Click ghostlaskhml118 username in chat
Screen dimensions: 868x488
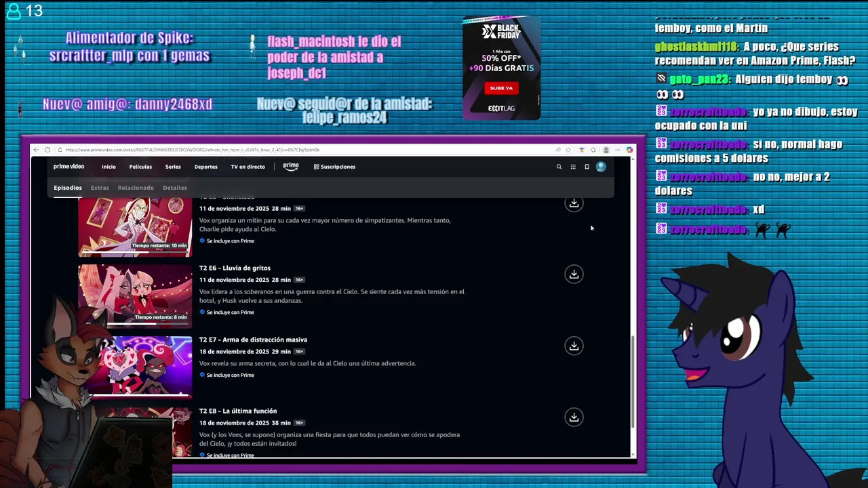(696, 47)
